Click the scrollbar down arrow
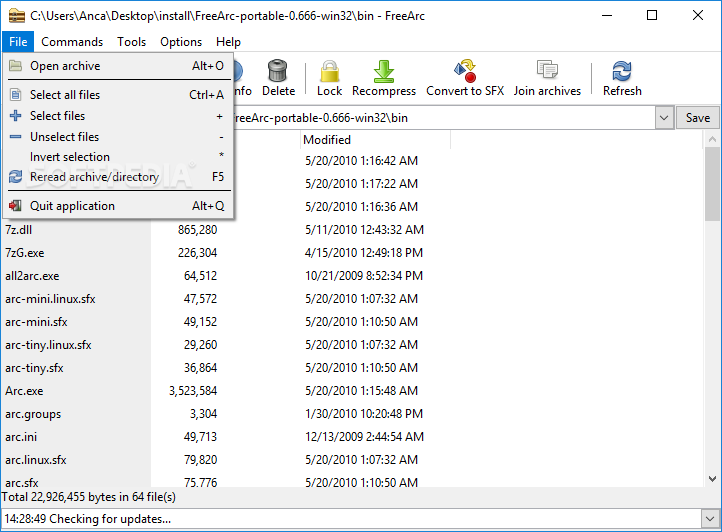 tap(712, 479)
